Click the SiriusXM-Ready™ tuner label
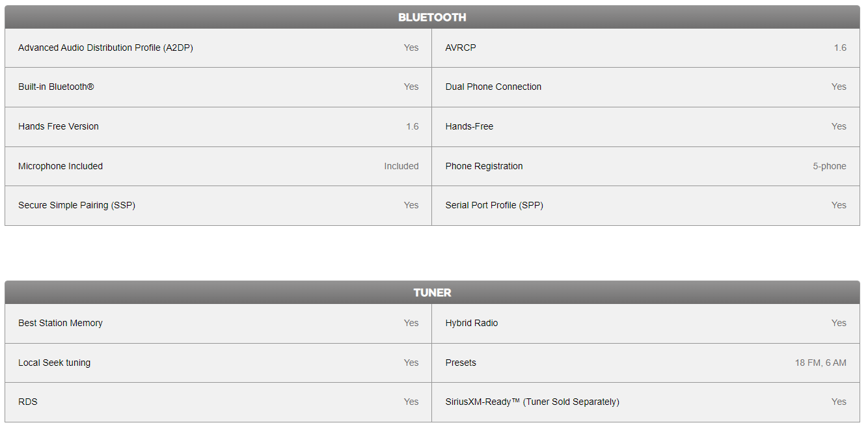This screenshot has width=868, height=427. pyautogui.click(x=532, y=402)
